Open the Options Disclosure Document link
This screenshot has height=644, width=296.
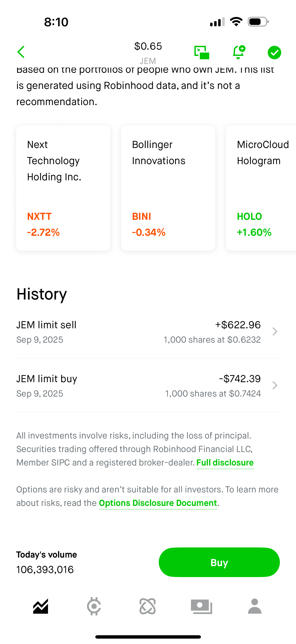[158, 503]
